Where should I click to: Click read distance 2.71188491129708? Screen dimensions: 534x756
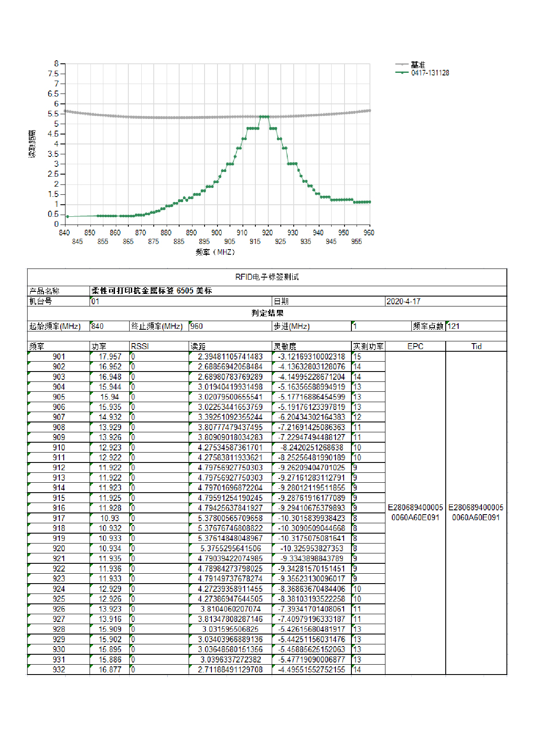click(x=230, y=670)
